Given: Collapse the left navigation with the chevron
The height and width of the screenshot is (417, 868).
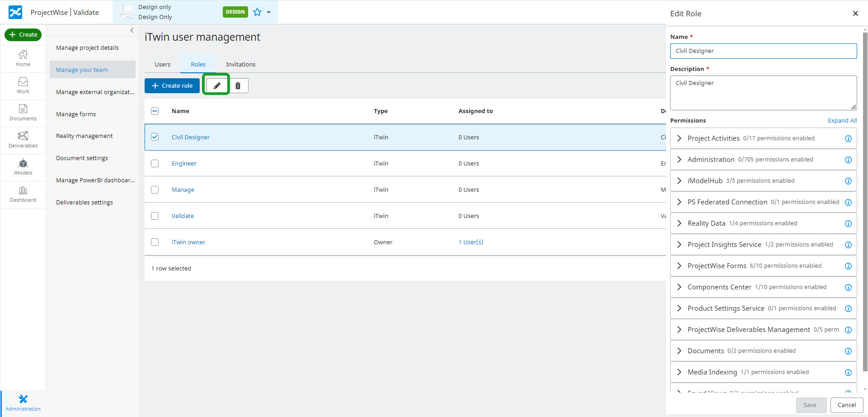Looking at the screenshot, I should click(x=131, y=30).
